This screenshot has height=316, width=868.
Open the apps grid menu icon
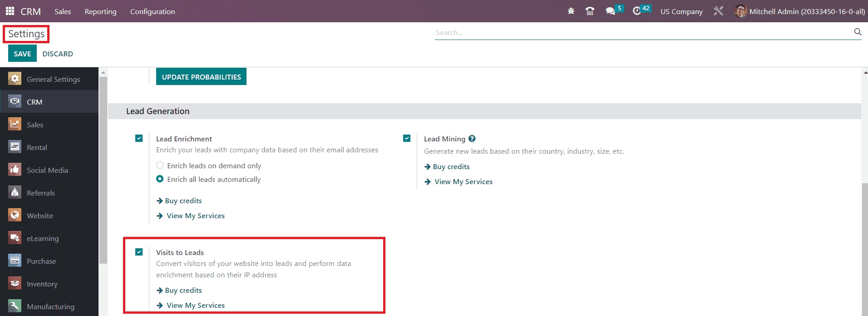[x=10, y=11]
